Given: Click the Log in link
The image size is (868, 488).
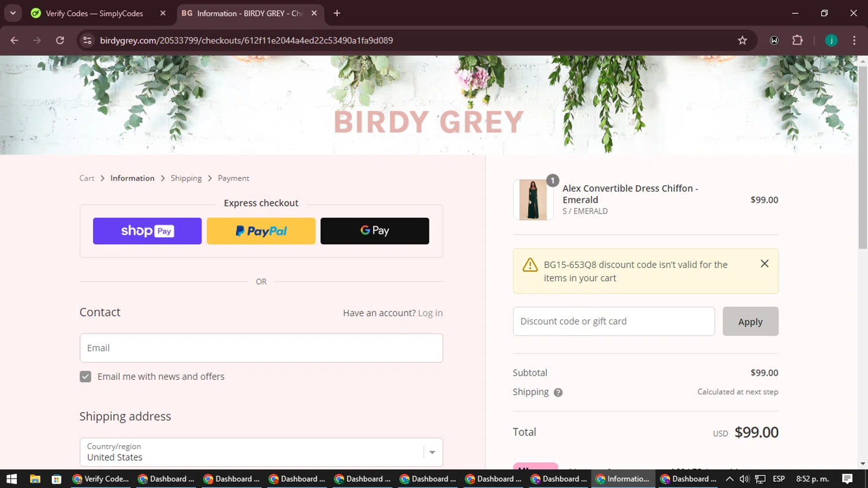Looking at the screenshot, I should (x=430, y=313).
